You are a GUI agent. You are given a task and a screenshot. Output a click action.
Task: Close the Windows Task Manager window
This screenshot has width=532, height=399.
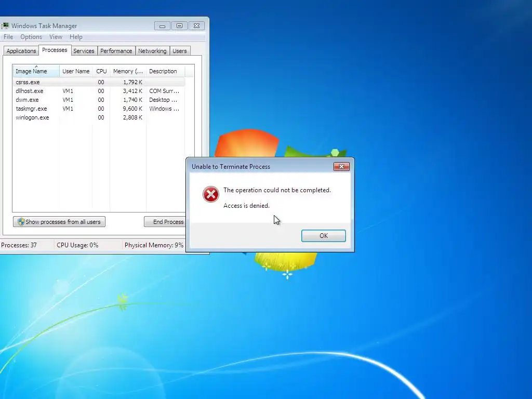(x=196, y=26)
